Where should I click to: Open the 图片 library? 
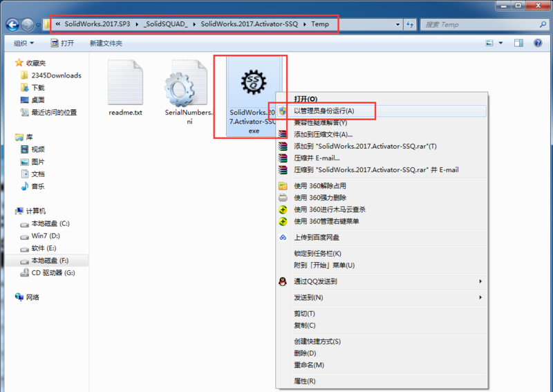[32, 162]
